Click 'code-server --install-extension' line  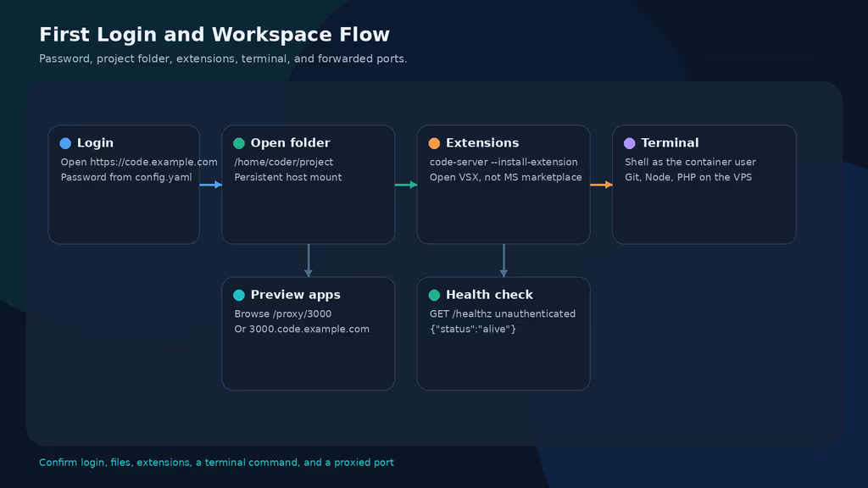point(504,162)
